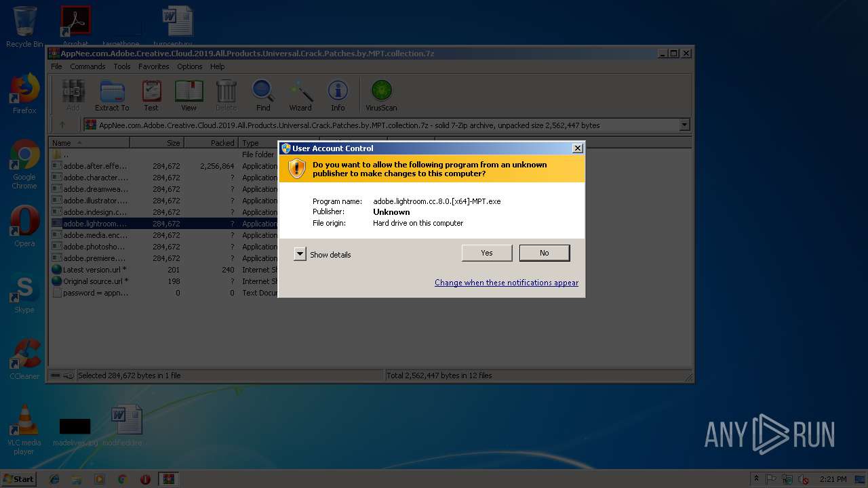Click the Skype desktop shortcut icon
Image resolution: width=868 pixels, height=488 pixels.
pyautogui.click(x=24, y=292)
